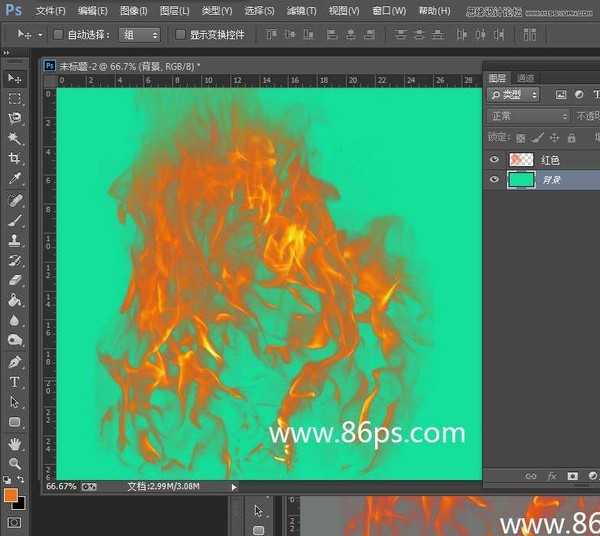The width and height of the screenshot is (600, 536).
Task: Click the green 背景 layer thumbnail
Action: [521, 179]
